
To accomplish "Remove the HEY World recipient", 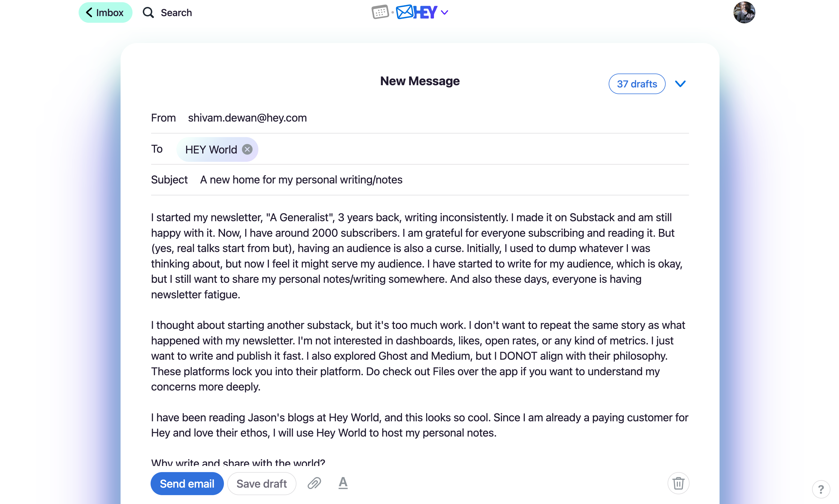I will 247,149.
